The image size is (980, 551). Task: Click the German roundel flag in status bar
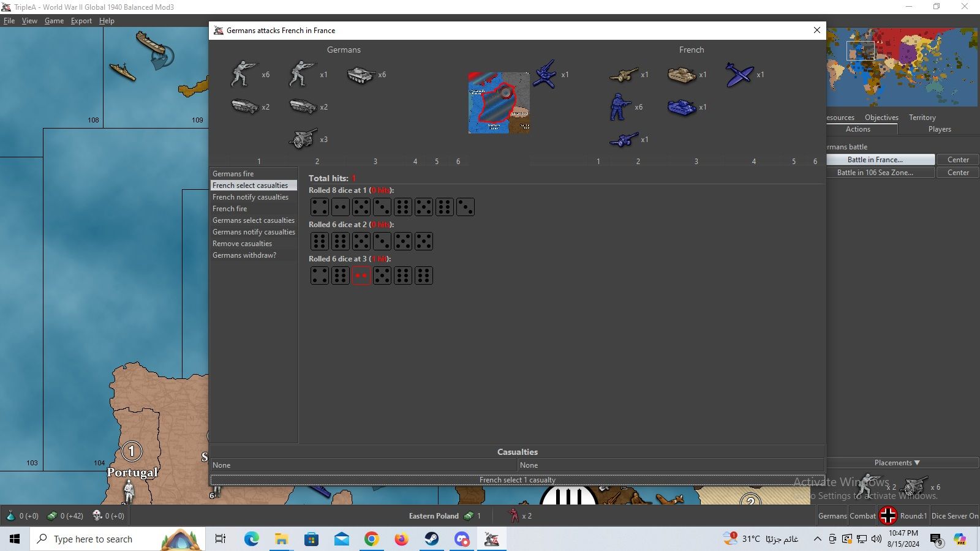click(888, 515)
